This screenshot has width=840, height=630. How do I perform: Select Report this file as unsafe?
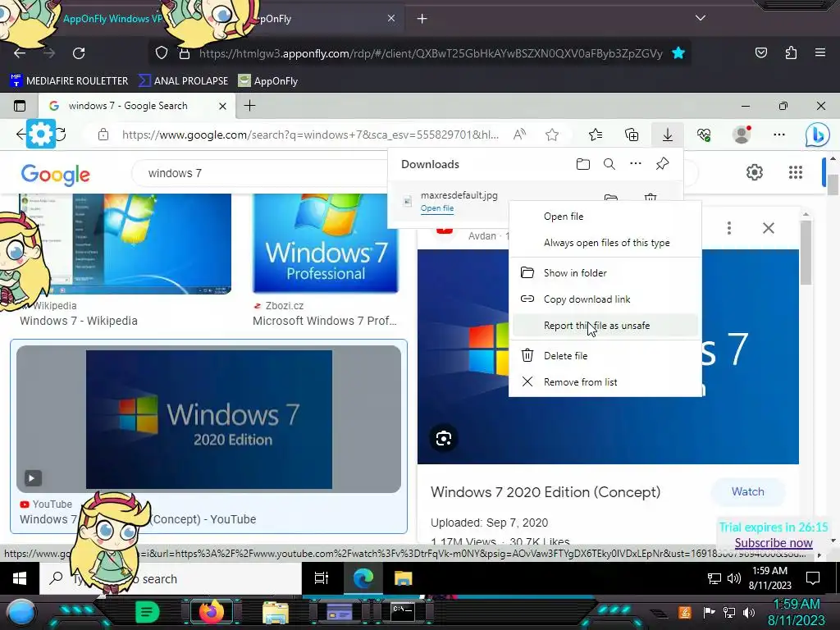point(605,325)
